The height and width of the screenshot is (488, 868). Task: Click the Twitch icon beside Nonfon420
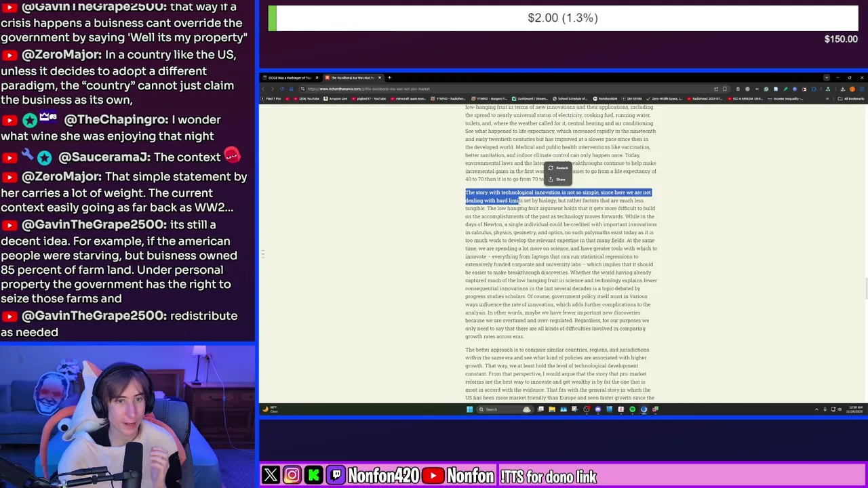click(x=336, y=476)
